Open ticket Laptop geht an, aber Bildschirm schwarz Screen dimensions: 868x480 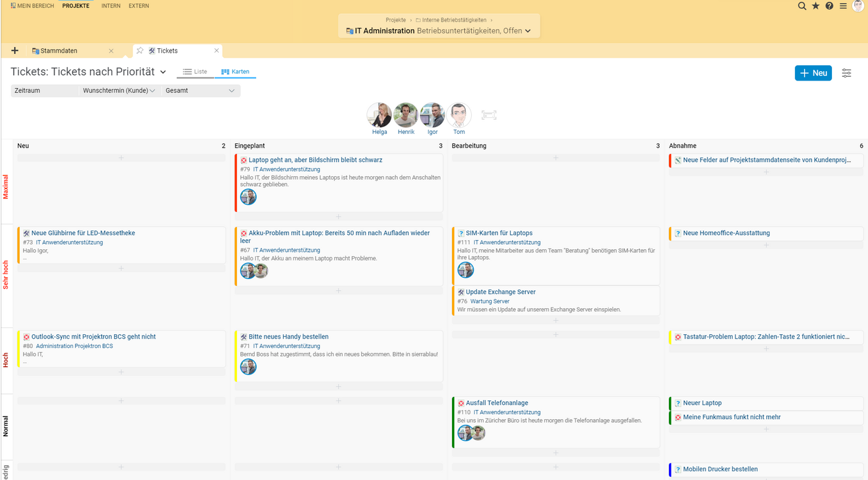pyautogui.click(x=316, y=160)
